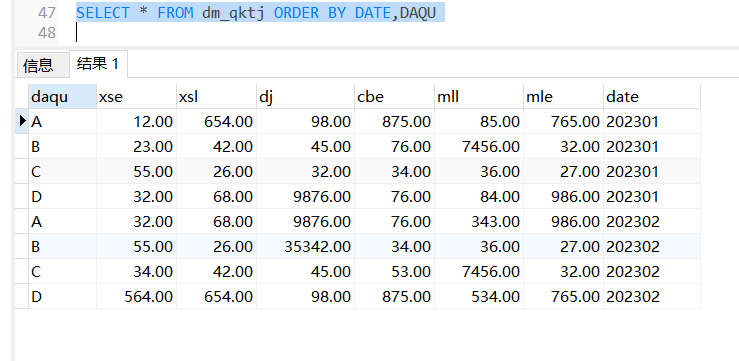Click the daqu column header

pos(62,97)
